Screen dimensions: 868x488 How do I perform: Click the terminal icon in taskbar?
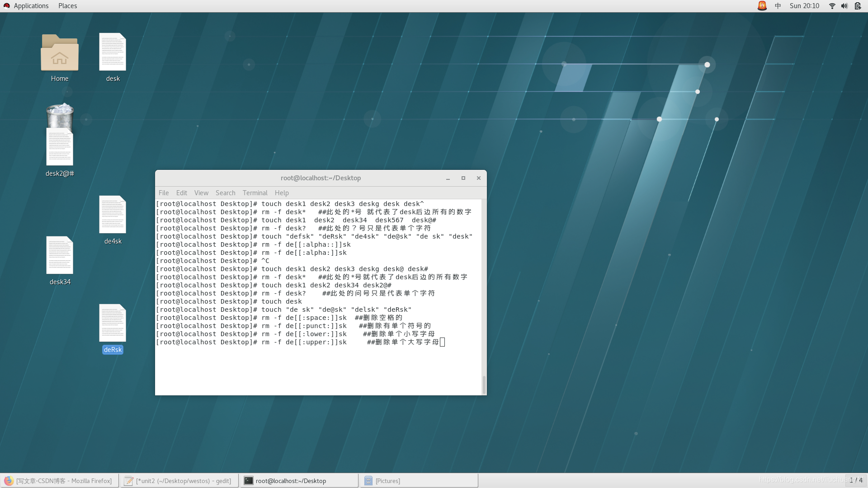tap(249, 481)
